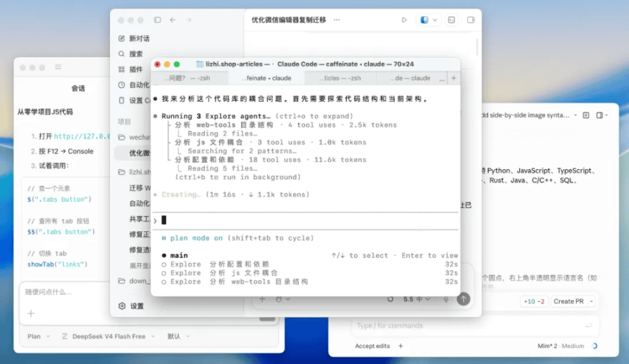The image size is (629, 364).
Task: Click the panel layout icon in right window
Action: click(599, 115)
